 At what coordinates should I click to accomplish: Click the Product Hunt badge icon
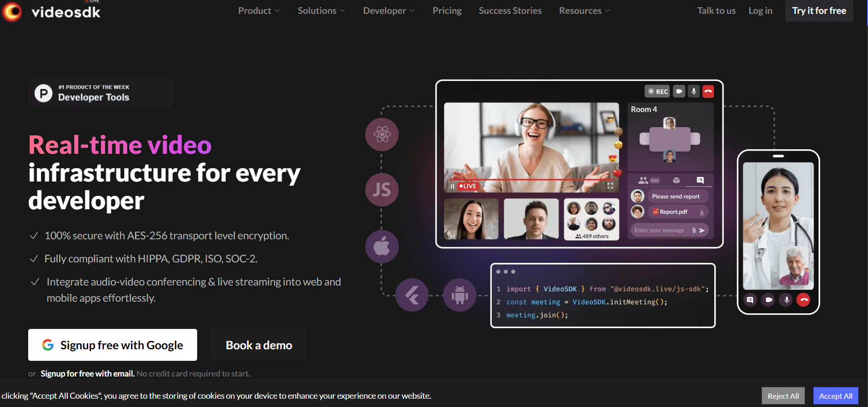click(43, 93)
